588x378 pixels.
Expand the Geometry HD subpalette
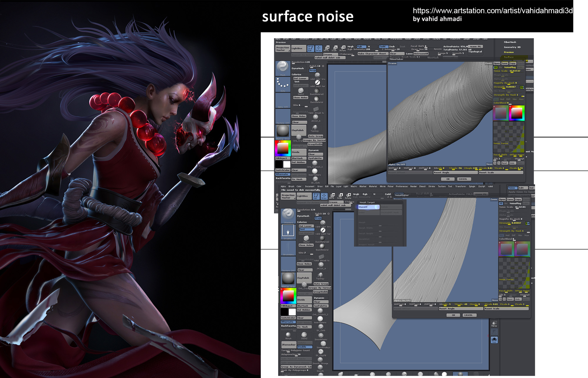512,47
